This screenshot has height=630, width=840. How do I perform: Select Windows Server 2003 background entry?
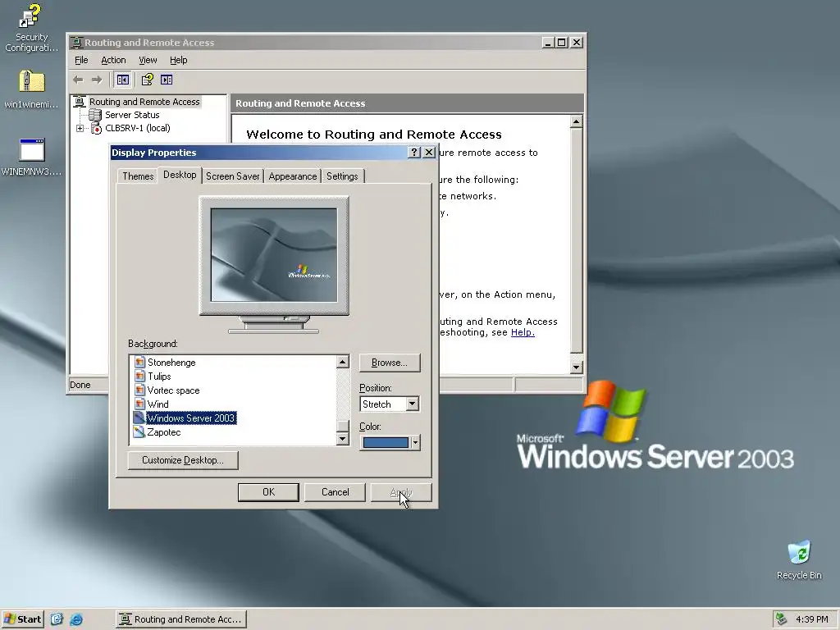pyautogui.click(x=190, y=418)
